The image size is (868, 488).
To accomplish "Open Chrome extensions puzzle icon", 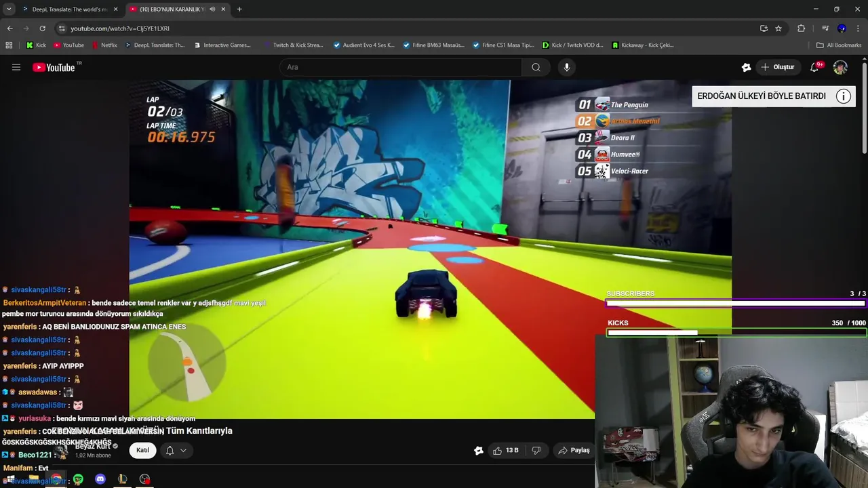I will [802, 28].
